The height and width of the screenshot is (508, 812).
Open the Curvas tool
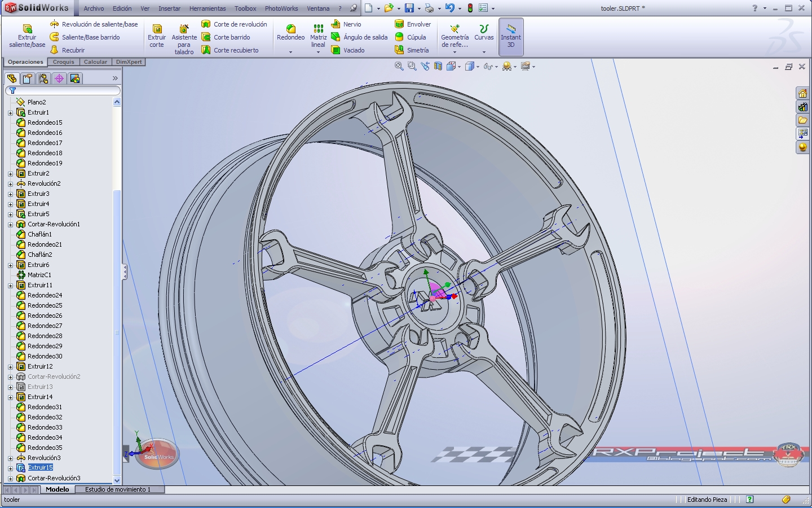(484, 32)
